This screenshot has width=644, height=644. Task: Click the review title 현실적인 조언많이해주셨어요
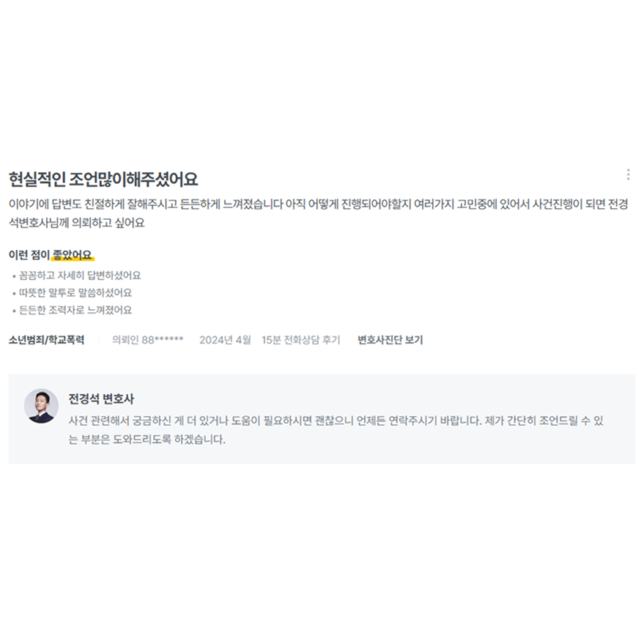[x=103, y=179]
